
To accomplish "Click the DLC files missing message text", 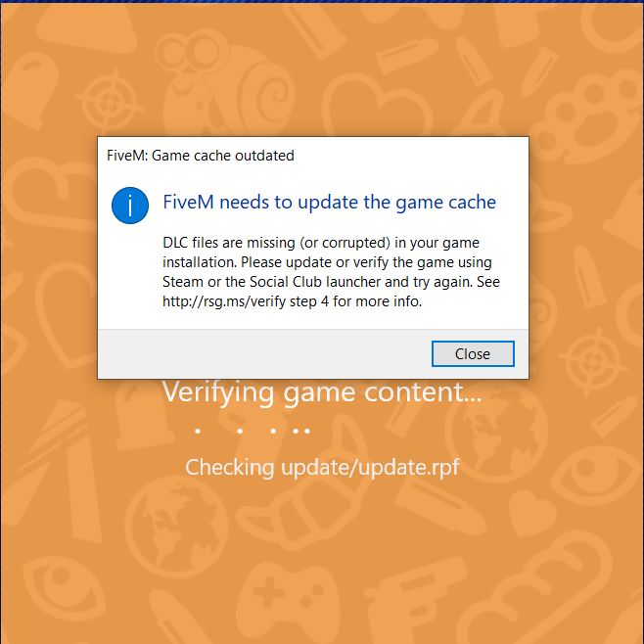I will click(331, 272).
